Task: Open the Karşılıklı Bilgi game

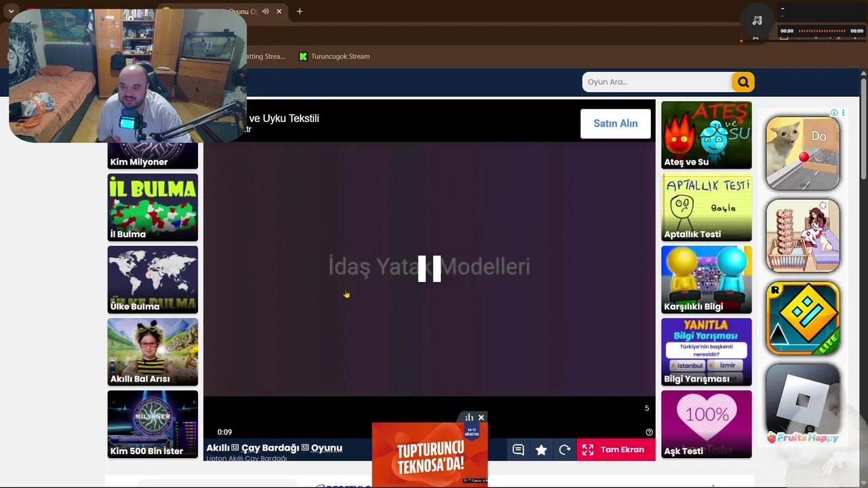Action: point(707,279)
